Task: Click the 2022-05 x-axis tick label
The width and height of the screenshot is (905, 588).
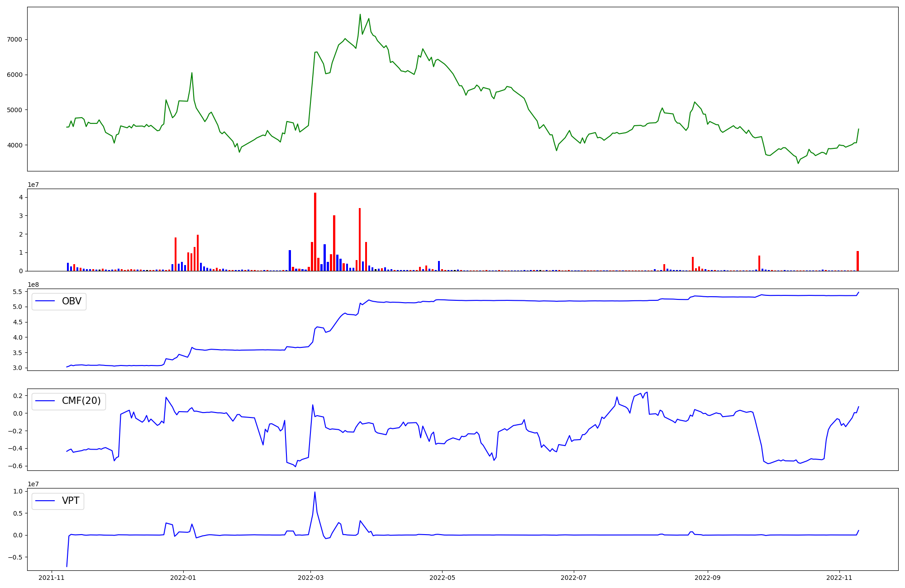Action: tap(442, 578)
